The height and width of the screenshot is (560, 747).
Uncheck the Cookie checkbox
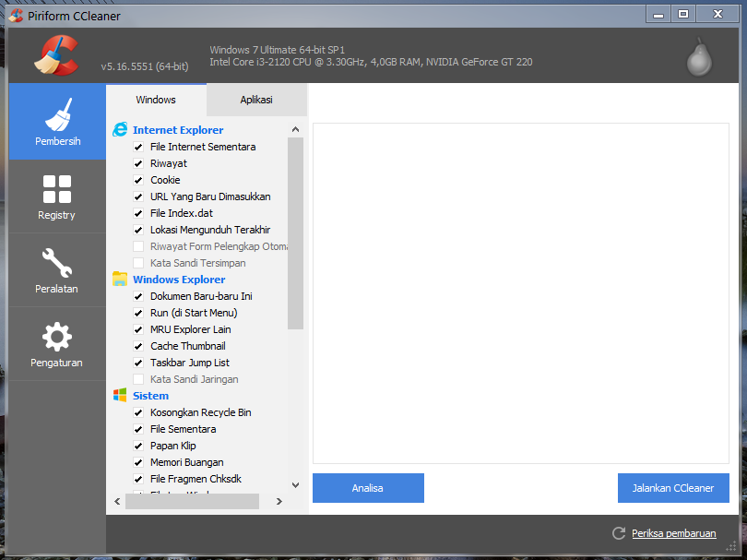138,180
